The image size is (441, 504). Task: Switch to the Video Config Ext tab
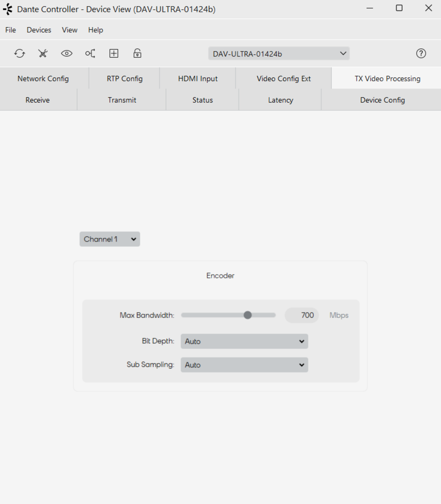coord(284,78)
